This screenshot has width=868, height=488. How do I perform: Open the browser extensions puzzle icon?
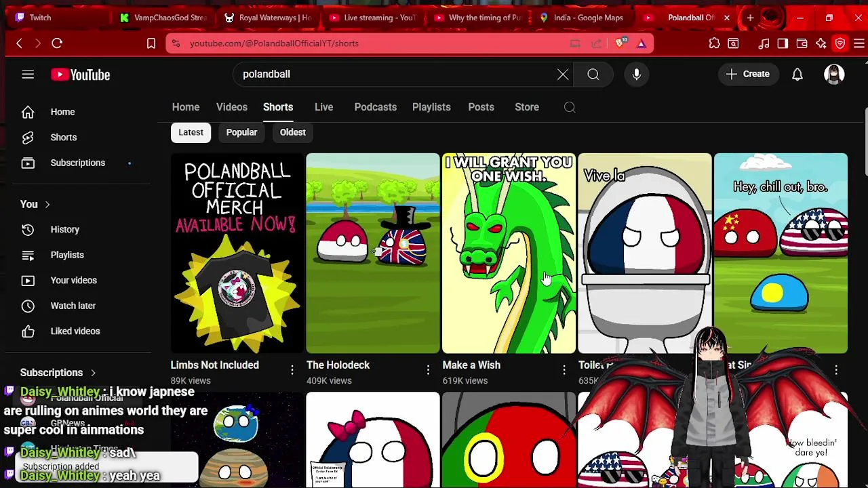(715, 43)
